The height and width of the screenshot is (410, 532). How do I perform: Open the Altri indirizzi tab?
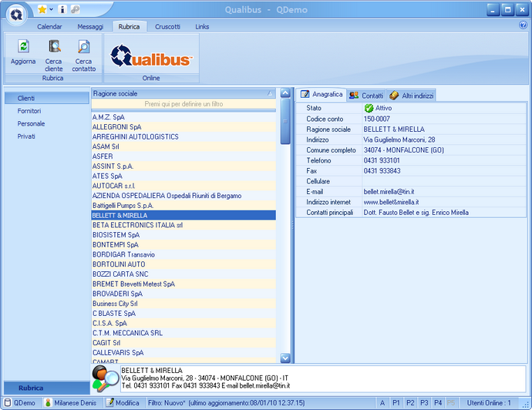[412, 95]
